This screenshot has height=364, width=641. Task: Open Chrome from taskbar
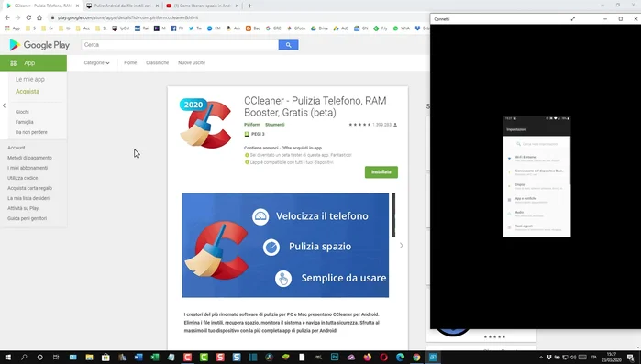pos(416,357)
